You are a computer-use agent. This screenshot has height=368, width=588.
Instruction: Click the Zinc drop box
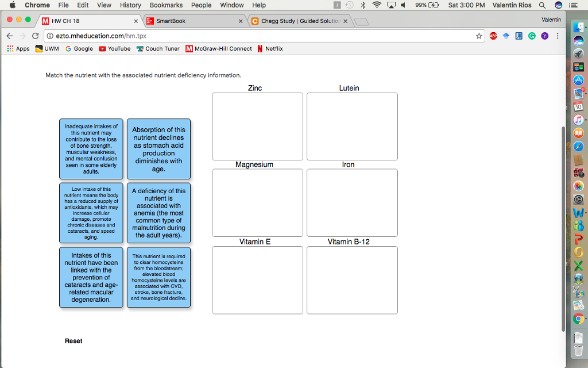point(258,126)
